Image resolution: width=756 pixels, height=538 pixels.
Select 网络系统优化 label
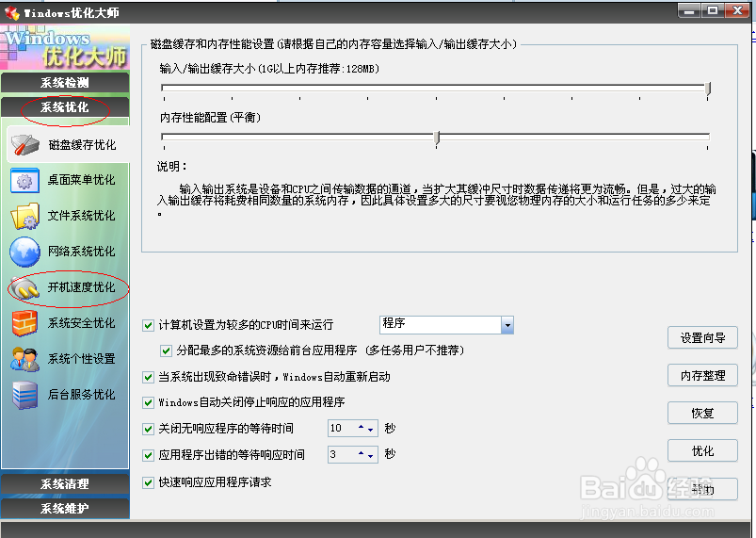click(82, 252)
